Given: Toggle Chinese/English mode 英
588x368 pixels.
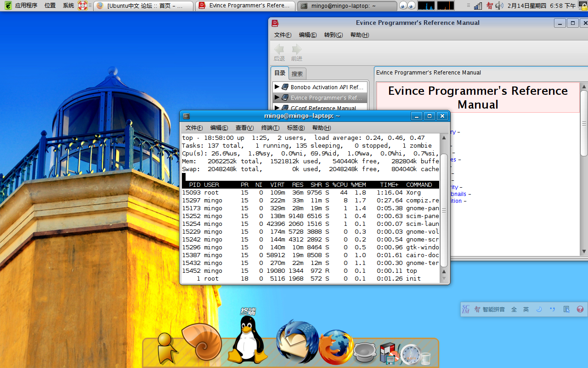Looking at the screenshot, I should (526, 310).
